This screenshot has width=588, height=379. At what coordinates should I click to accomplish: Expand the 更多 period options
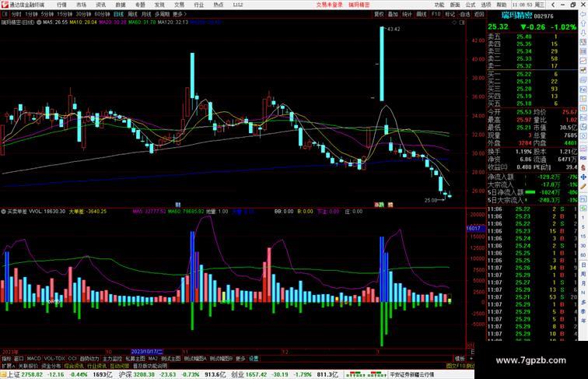point(179,14)
